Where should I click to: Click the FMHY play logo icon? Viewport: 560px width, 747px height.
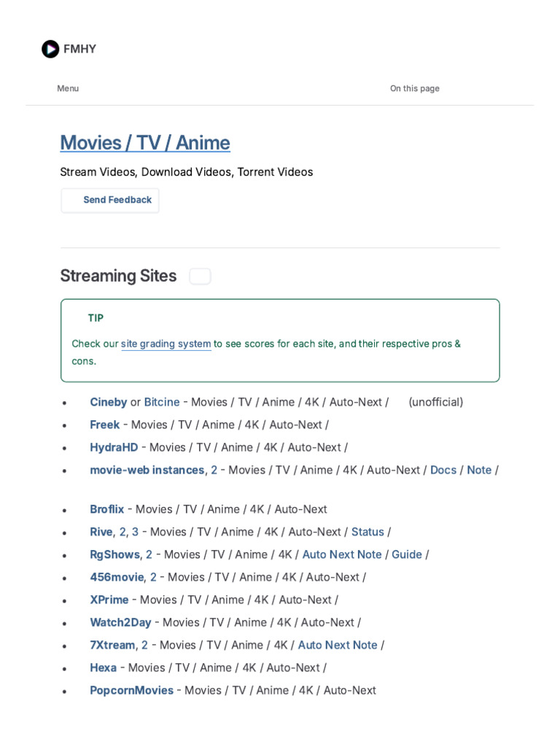pos(50,49)
